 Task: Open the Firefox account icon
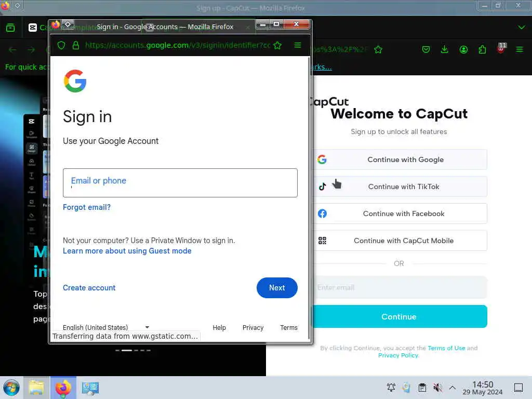pos(463,50)
